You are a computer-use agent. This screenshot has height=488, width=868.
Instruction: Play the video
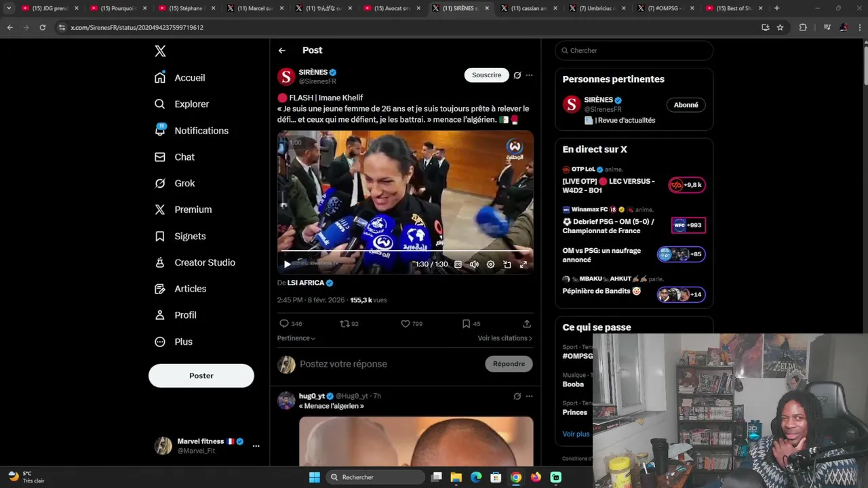(x=288, y=264)
